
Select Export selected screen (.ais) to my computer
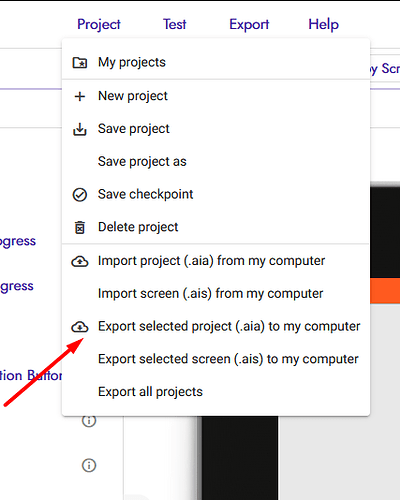216,359
